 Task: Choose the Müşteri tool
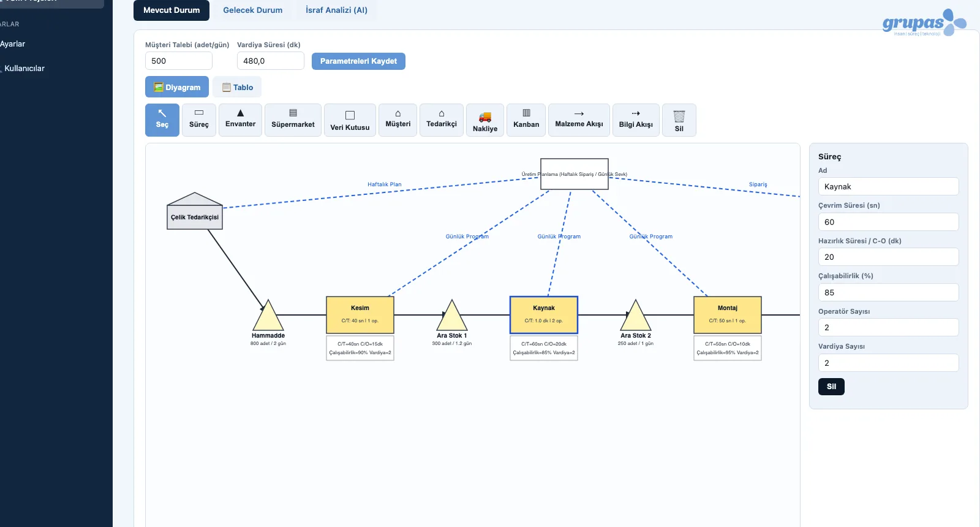coord(398,120)
